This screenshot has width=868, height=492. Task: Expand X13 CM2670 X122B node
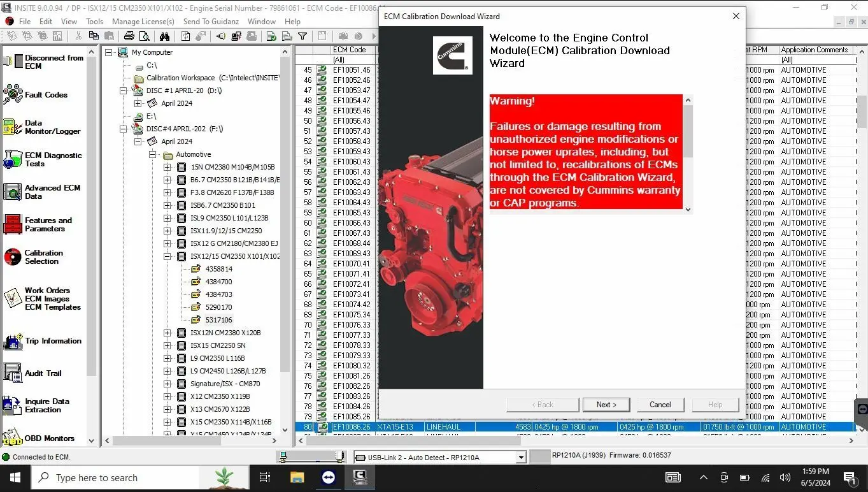coord(167,409)
